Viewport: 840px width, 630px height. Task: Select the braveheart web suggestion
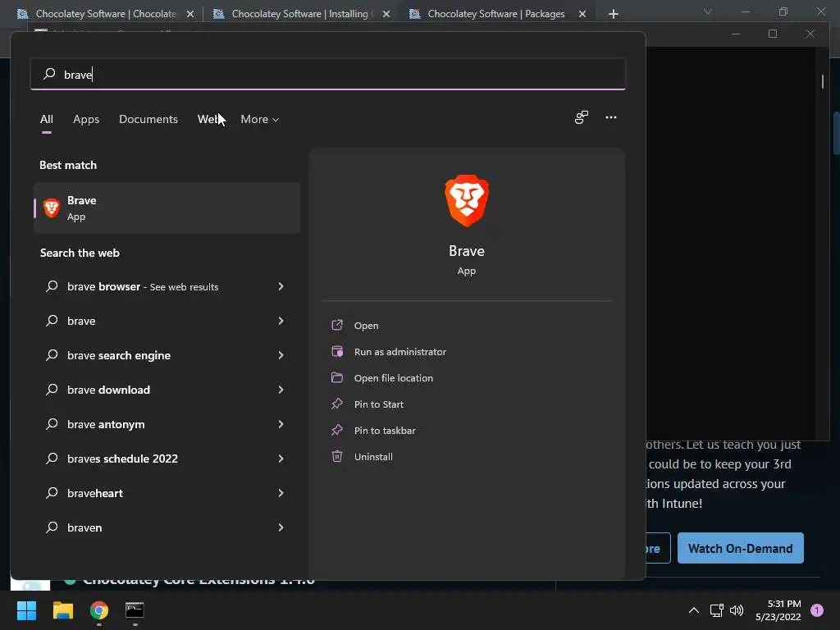tap(167, 493)
